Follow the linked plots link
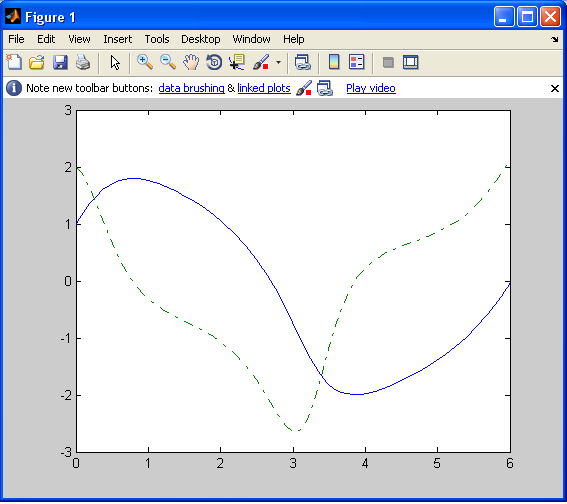The width and height of the screenshot is (567, 504). (x=264, y=88)
